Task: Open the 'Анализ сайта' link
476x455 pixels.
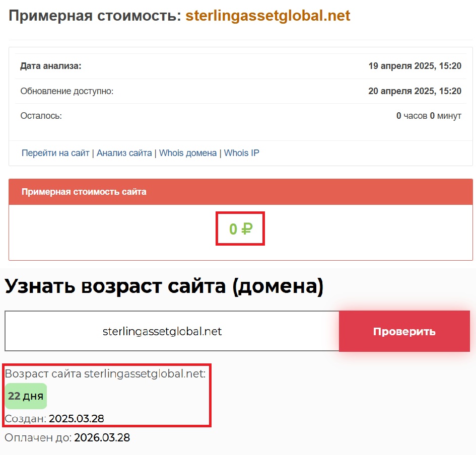Action: click(x=124, y=153)
